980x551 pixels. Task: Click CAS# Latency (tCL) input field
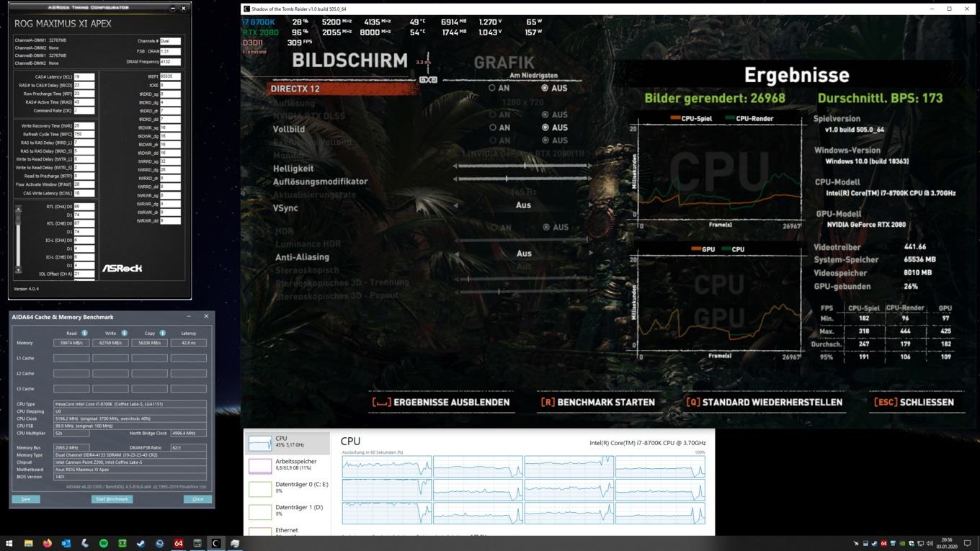click(84, 76)
